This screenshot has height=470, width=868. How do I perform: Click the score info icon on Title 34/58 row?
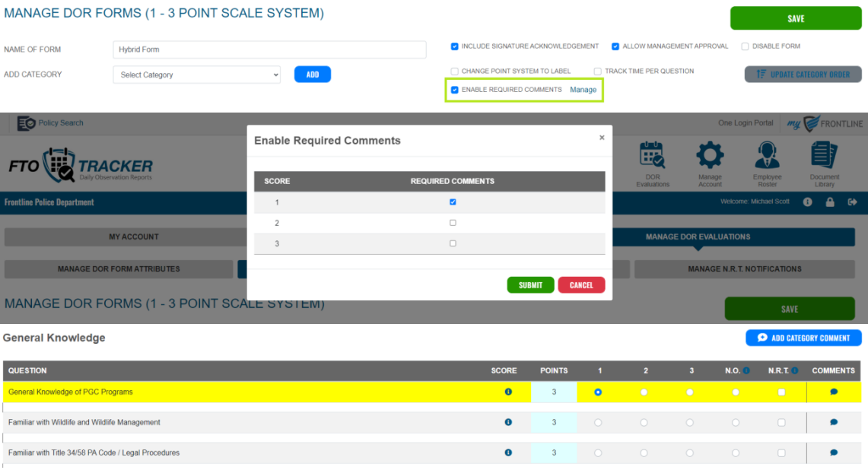coord(507,452)
